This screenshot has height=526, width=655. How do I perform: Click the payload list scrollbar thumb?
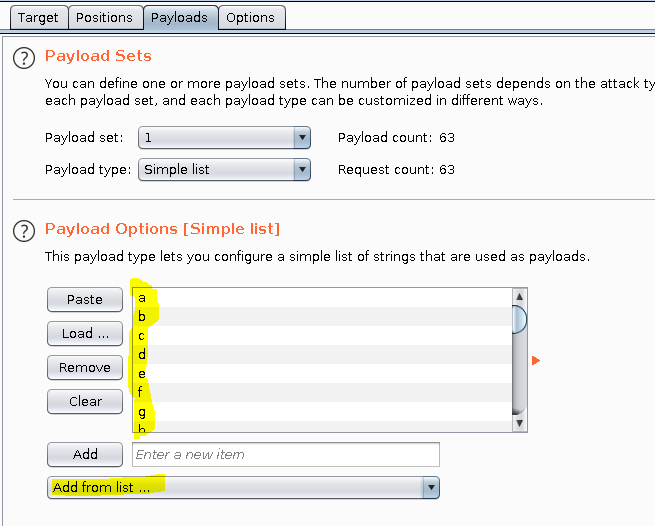coord(518,319)
